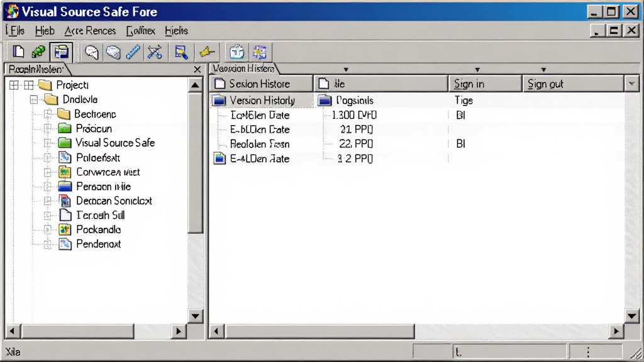Click the Pockandle colorful icon

tap(65, 229)
